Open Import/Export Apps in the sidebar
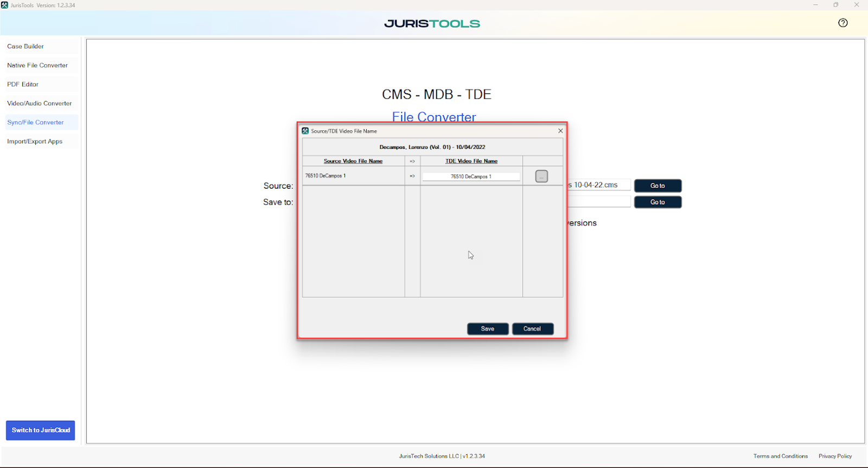868x468 pixels. 41,142
